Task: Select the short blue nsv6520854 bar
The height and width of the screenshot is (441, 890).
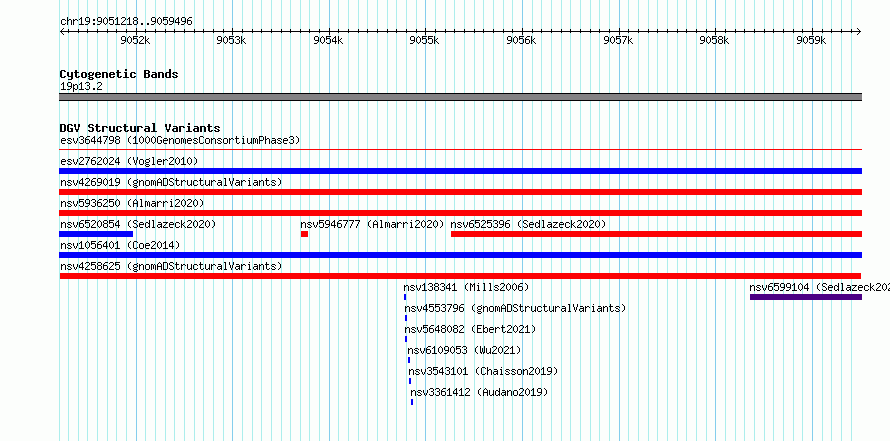Action: click(96, 234)
